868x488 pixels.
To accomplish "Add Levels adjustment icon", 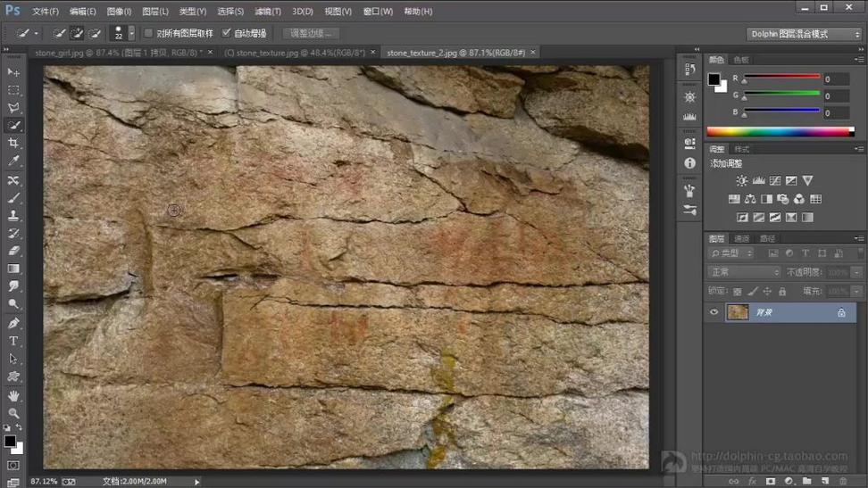I will click(758, 180).
